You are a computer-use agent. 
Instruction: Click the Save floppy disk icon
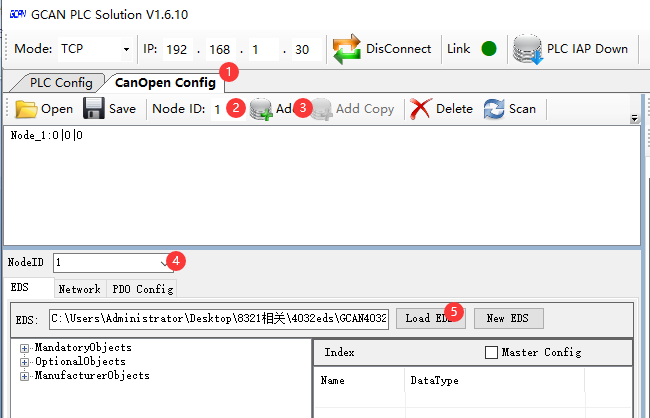click(93, 109)
